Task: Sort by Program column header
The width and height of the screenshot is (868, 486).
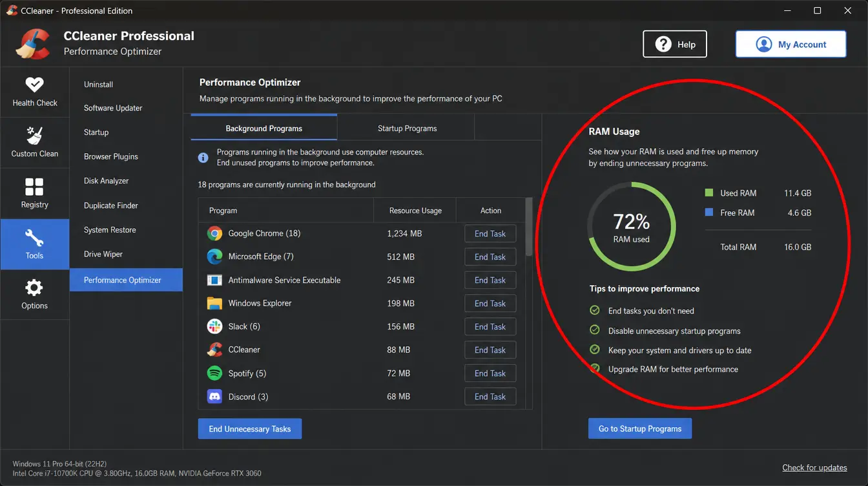Action: pos(286,211)
